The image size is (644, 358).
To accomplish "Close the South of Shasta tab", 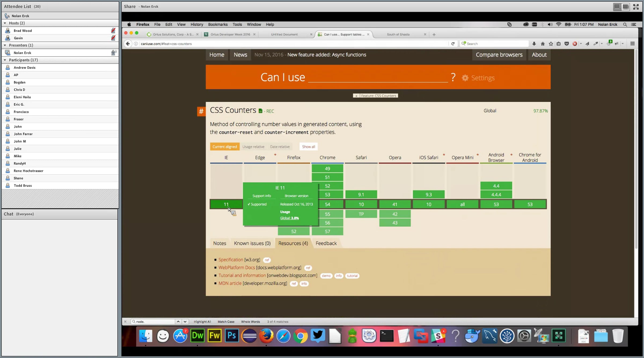I will tap(425, 34).
